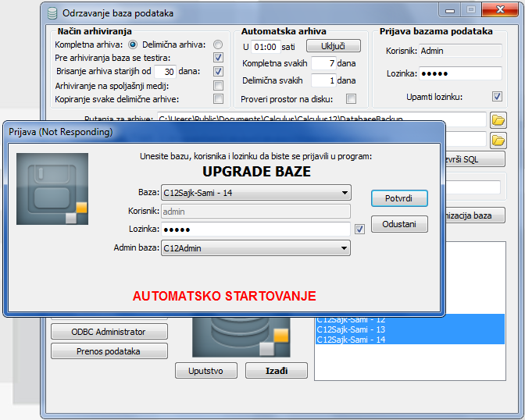
Task: Click the Uključi automatic archive button
Action: [333, 46]
